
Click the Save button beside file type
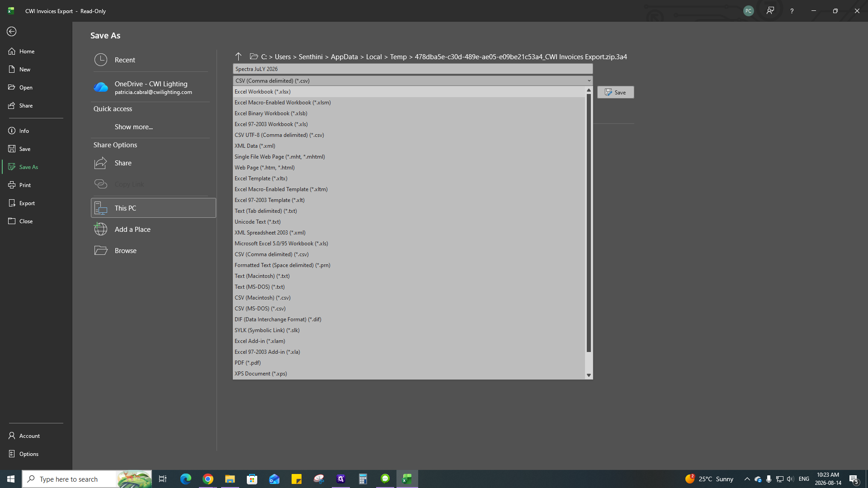click(x=615, y=92)
